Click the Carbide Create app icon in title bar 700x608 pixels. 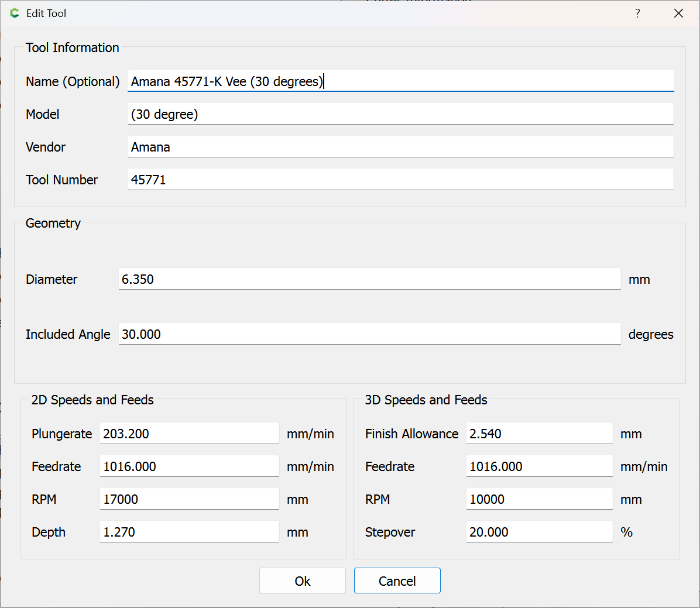15,13
